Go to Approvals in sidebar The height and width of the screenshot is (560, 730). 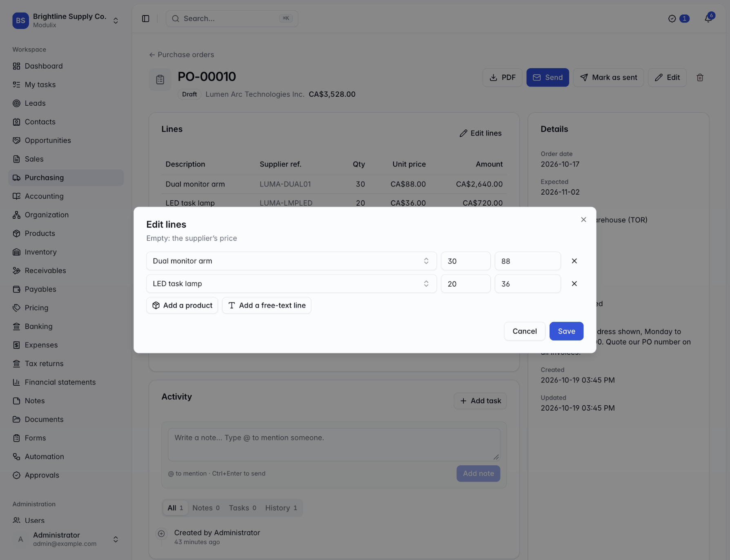[66, 475]
